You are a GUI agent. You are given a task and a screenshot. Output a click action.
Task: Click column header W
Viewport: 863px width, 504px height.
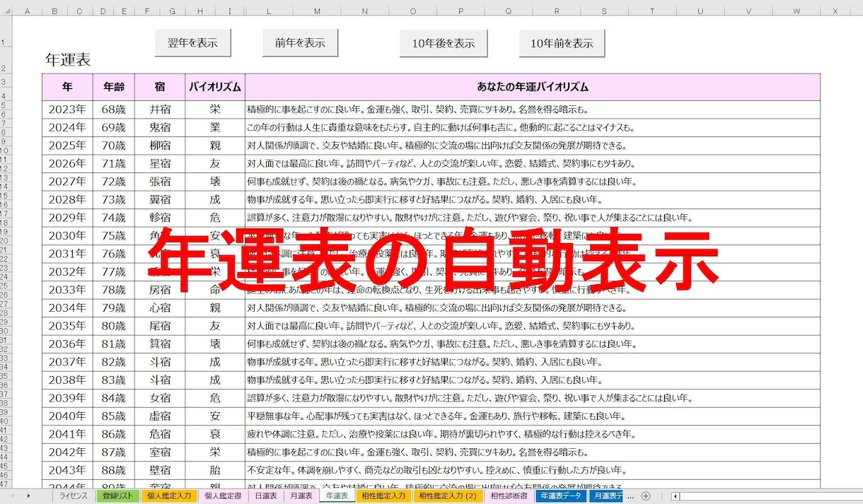point(796,11)
